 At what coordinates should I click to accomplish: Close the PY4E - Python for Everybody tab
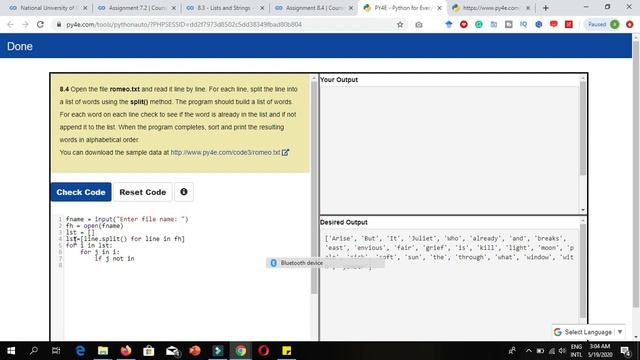pyautogui.click(x=439, y=8)
